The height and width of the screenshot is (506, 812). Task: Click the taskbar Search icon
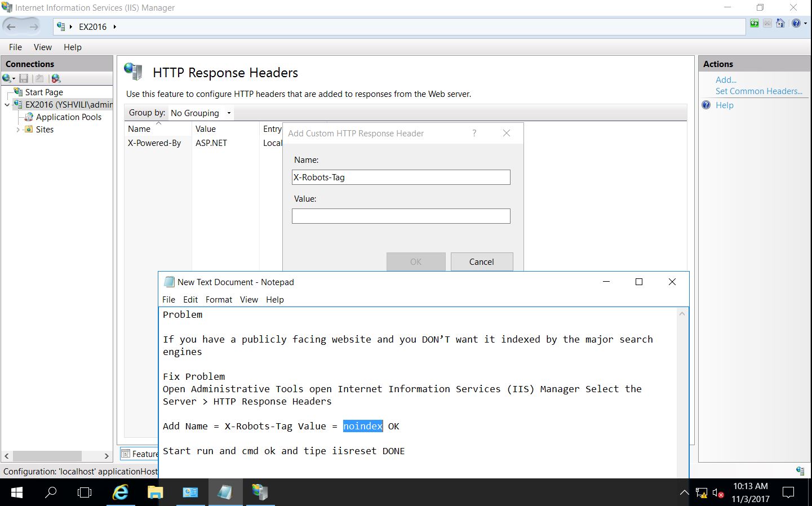51,492
